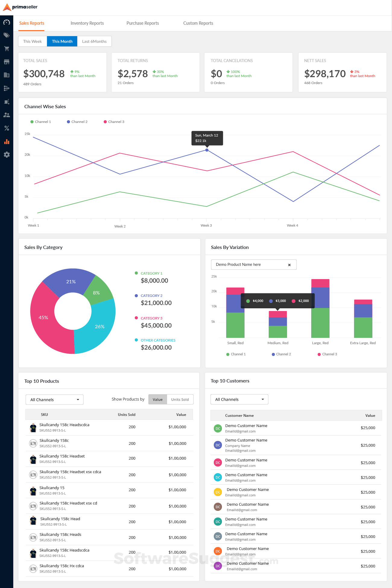Screen dimensions: 392x588
Task: Switch to This Week time range
Action: [x=33, y=41]
